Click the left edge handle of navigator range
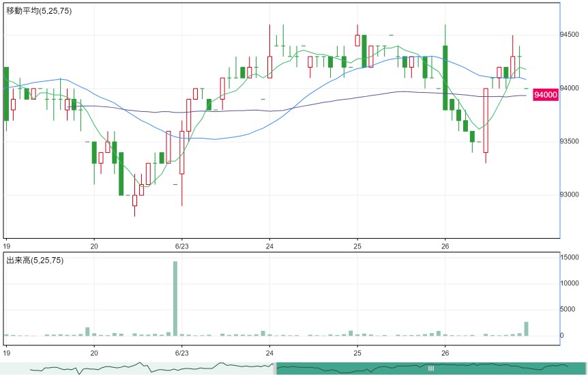The width and height of the screenshot is (588, 376). 276,368
